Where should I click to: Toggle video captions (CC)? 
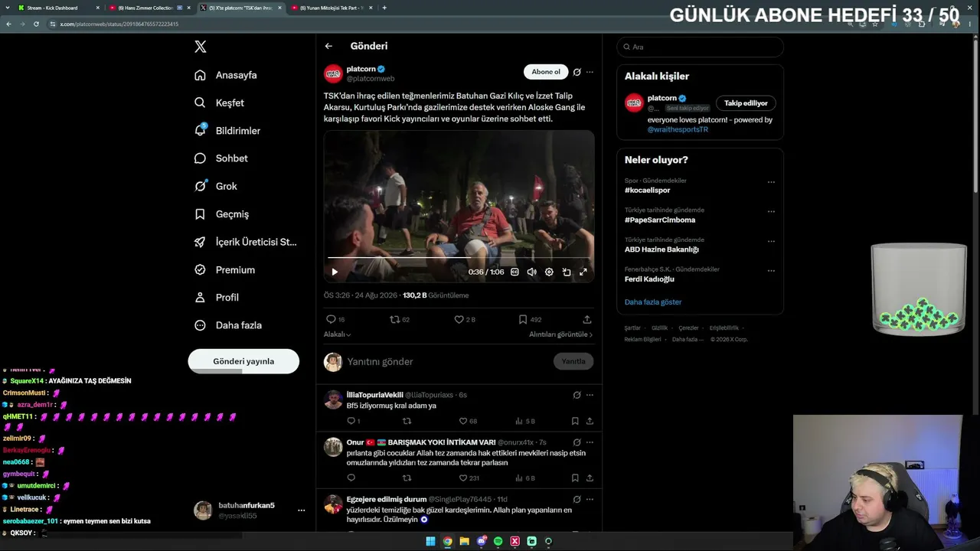pos(514,272)
